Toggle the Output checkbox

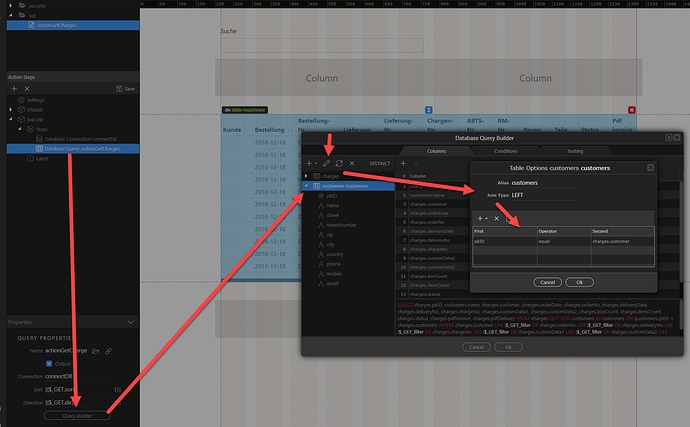pyautogui.click(x=51, y=363)
